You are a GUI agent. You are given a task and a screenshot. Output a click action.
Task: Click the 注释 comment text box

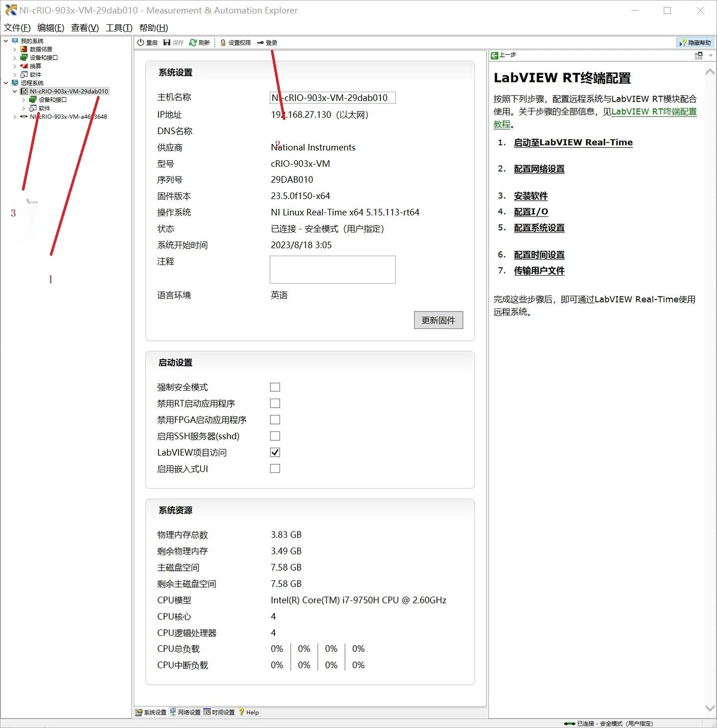(333, 270)
